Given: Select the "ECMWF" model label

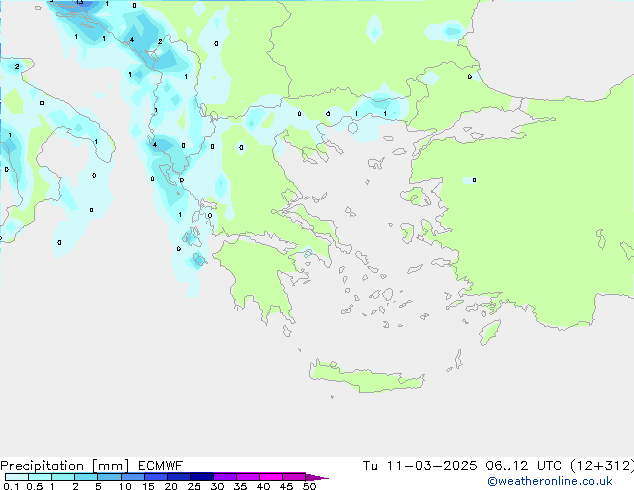Looking at the screenshot, I should [x=161, y=466].
